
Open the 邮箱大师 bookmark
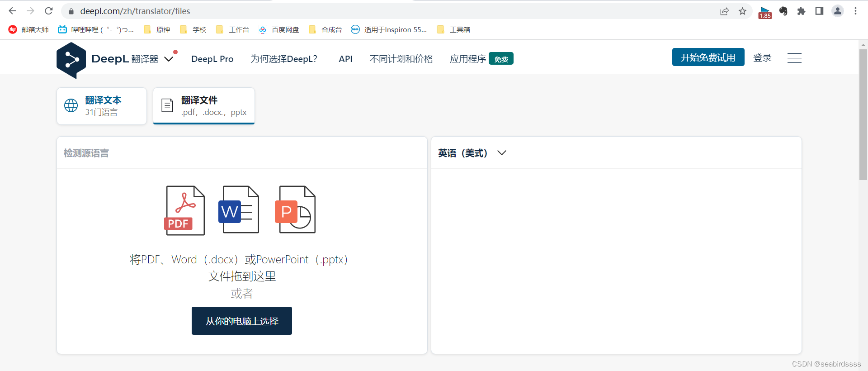(x=28, y=29)
